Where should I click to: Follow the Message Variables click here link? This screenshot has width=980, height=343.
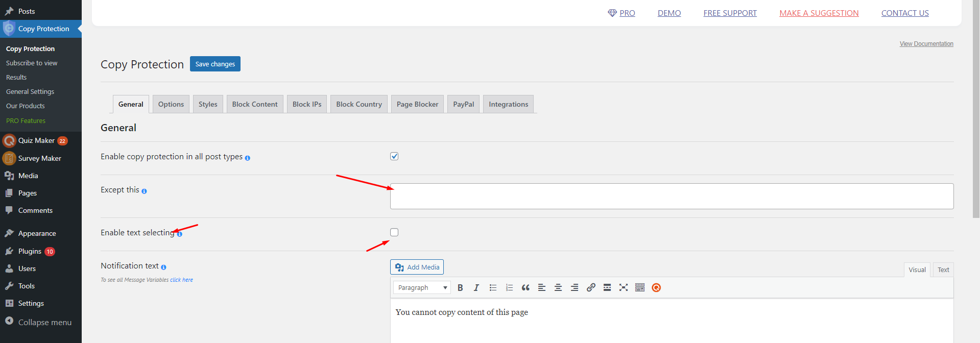pyautogui.click(x=181, y=280)
